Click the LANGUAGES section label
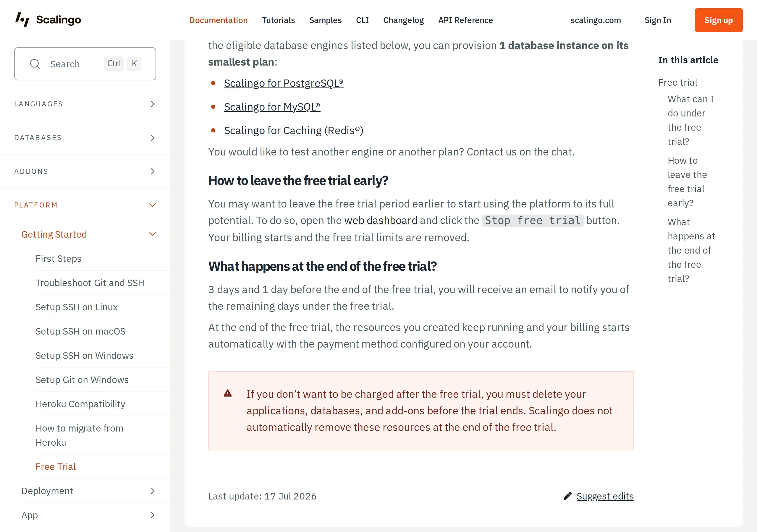 [x=38, y=104]
